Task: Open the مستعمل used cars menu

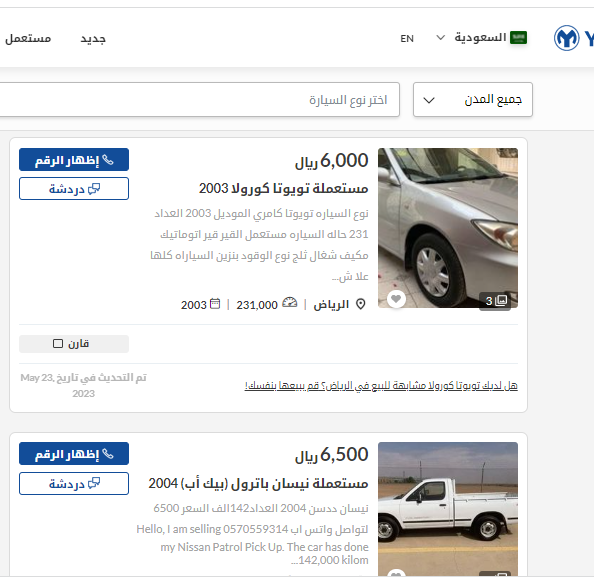Action: (x=28, y=39)
